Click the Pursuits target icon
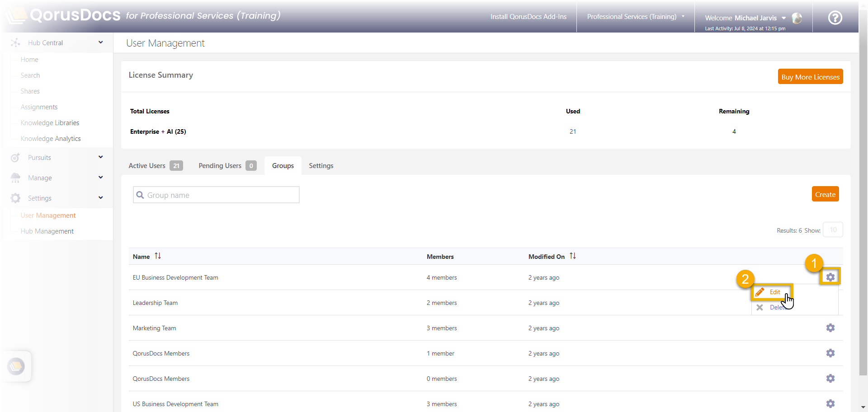 click(x=15, y=158)
